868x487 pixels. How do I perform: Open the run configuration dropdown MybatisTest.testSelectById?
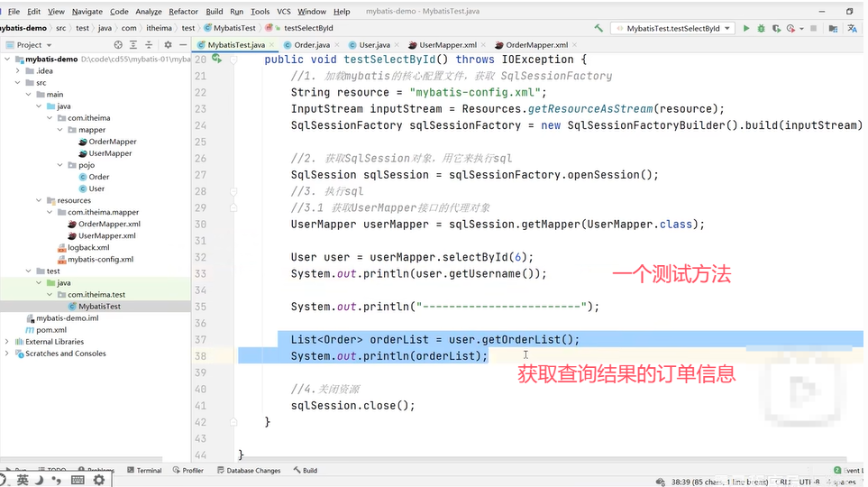pos(672,28)
